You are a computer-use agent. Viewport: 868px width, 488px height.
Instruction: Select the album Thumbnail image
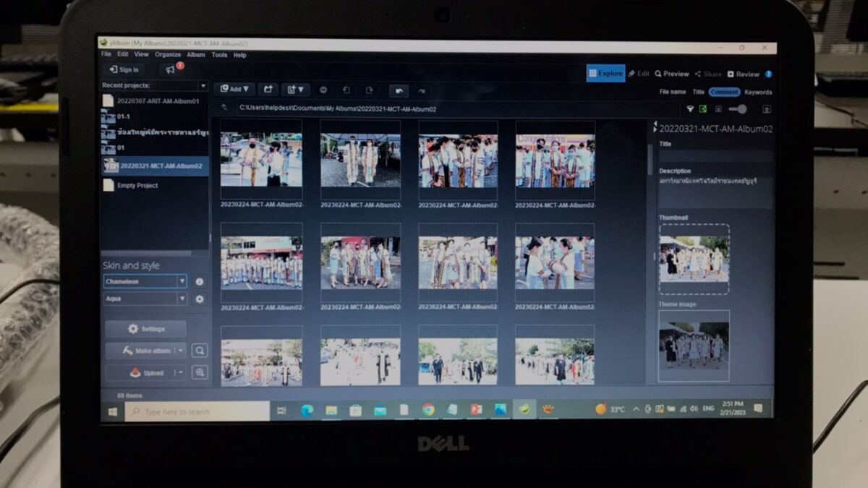(694, 259)
